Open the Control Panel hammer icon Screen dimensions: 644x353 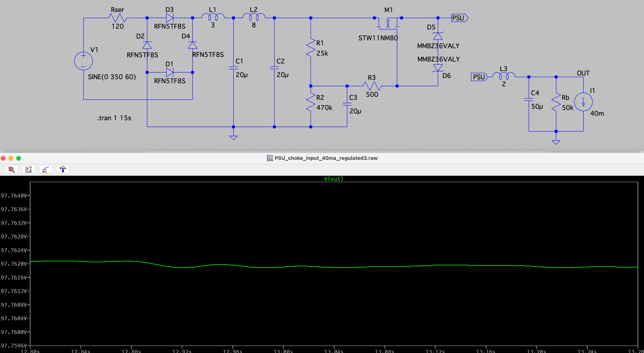[63, 170]
